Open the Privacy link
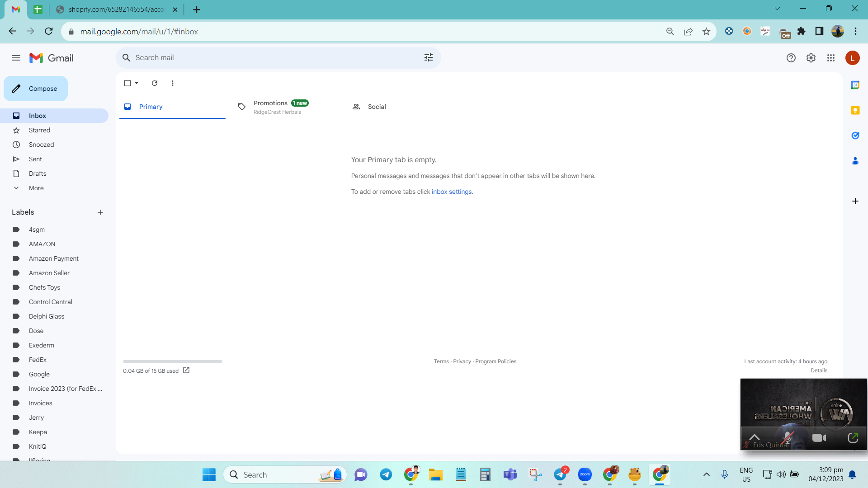The width and height of the screenshot is (868, 488). coord(462,361)
